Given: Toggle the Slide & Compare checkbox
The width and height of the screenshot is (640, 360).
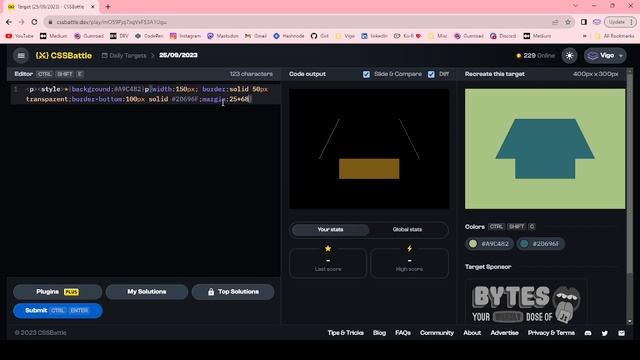Looking at the screenshot, I should point(366,74).
